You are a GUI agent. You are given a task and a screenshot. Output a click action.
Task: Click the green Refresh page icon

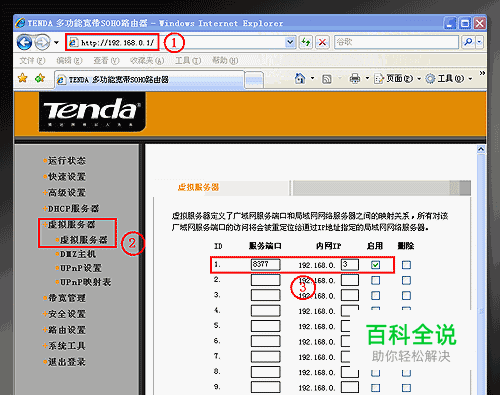(306, 42)
